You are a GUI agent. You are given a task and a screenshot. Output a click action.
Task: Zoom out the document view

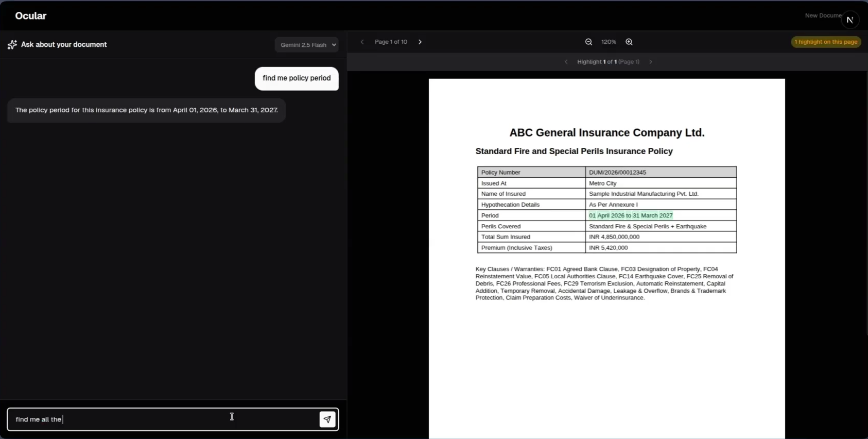(588, 42)
